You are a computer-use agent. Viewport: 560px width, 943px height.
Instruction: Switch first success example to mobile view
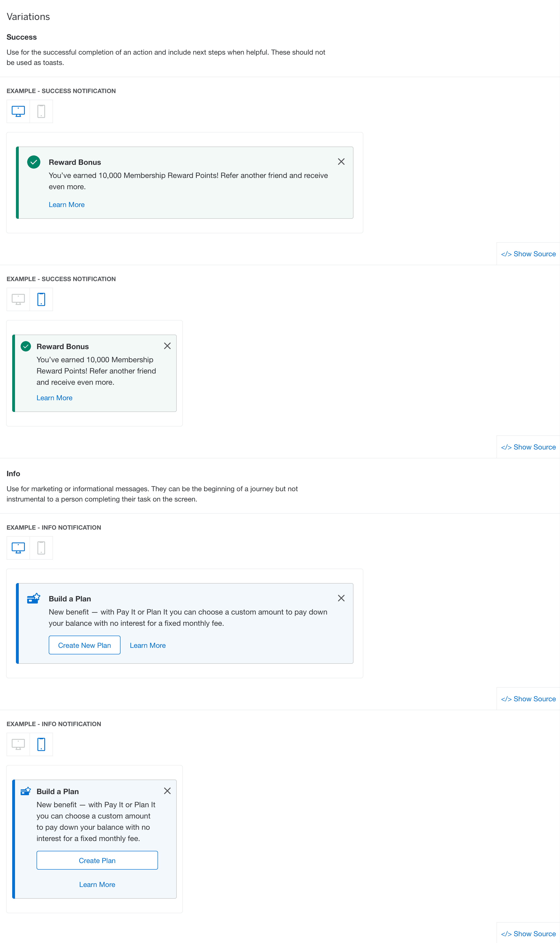[x=41, y=111]
